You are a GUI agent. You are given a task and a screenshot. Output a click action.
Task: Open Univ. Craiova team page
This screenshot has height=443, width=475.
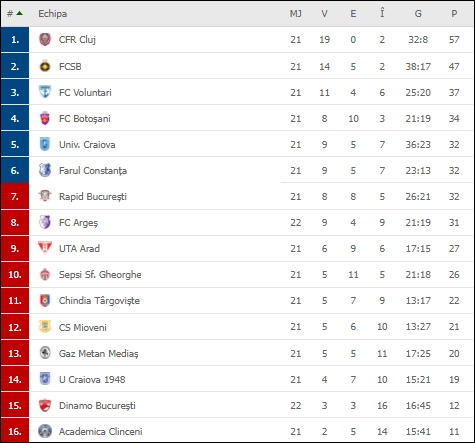[x=87, y=145]
